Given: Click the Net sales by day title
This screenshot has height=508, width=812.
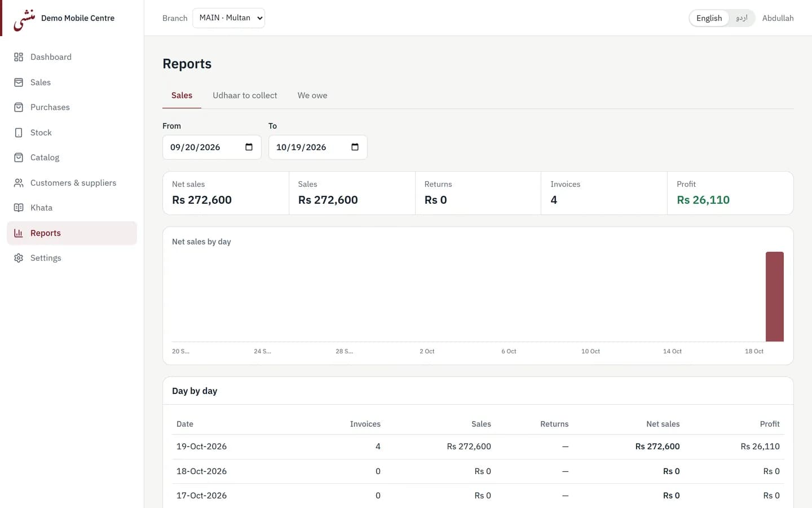Looking at the screenshot, I should pyautogui.click(x=201, y=242).
